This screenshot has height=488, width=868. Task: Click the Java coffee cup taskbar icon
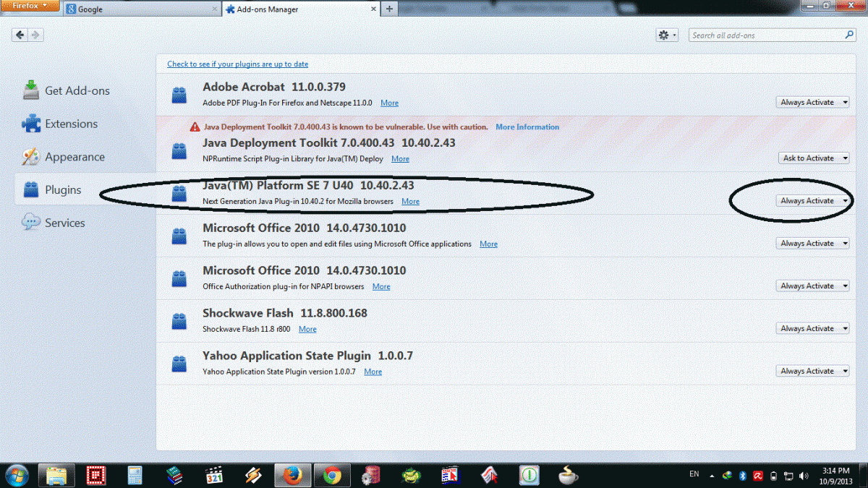[569, 475]
